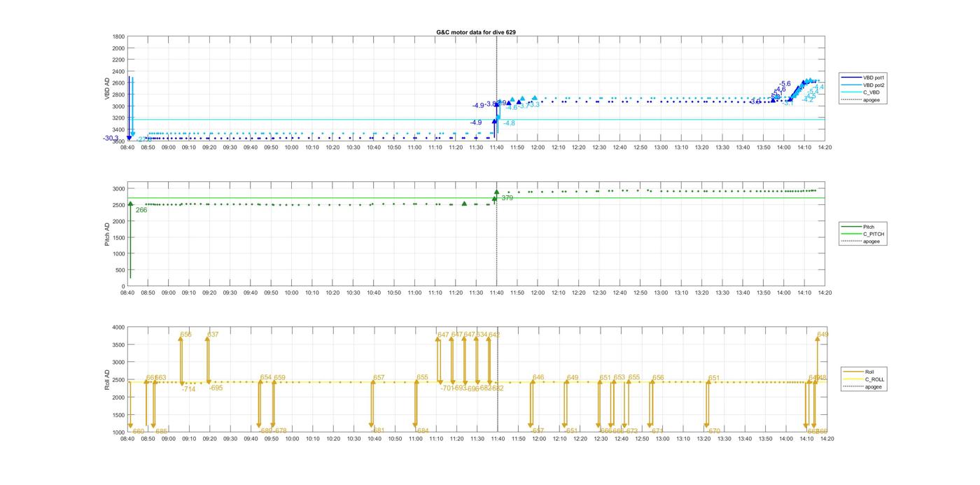
Task: Select the "1800" tick on the VBD y-axis
Action: tap(118, 36)
